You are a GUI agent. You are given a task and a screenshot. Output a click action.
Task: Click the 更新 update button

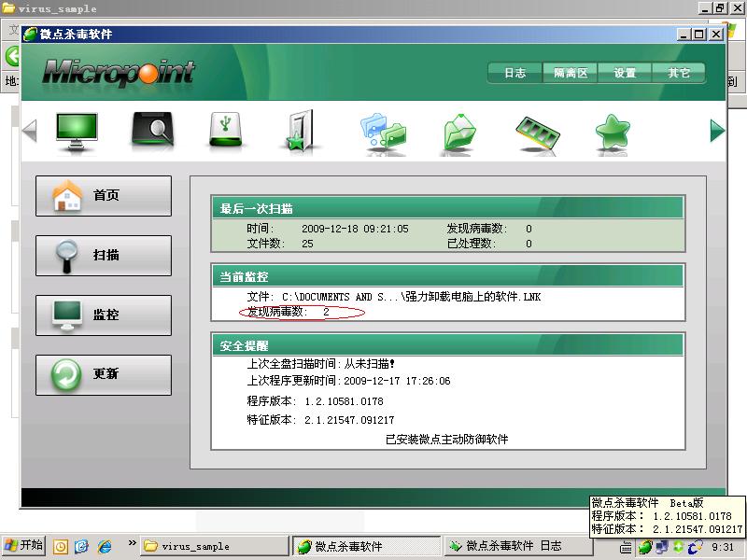pos(104,375)
